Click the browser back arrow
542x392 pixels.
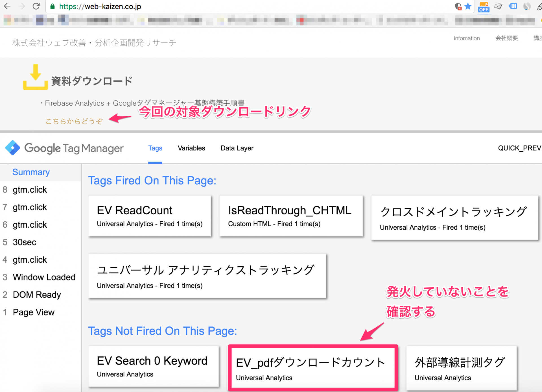(7, 6)
